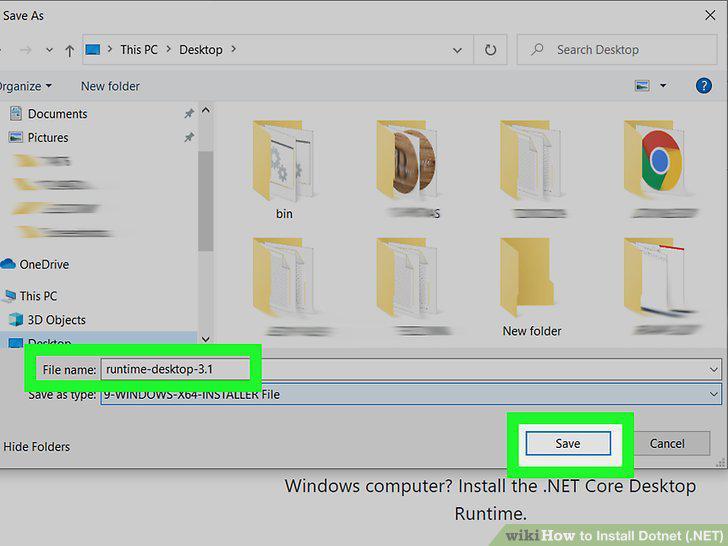Click the Pictures image icon
This screenshot has width=728, height=546.
(x=16, y=137)
